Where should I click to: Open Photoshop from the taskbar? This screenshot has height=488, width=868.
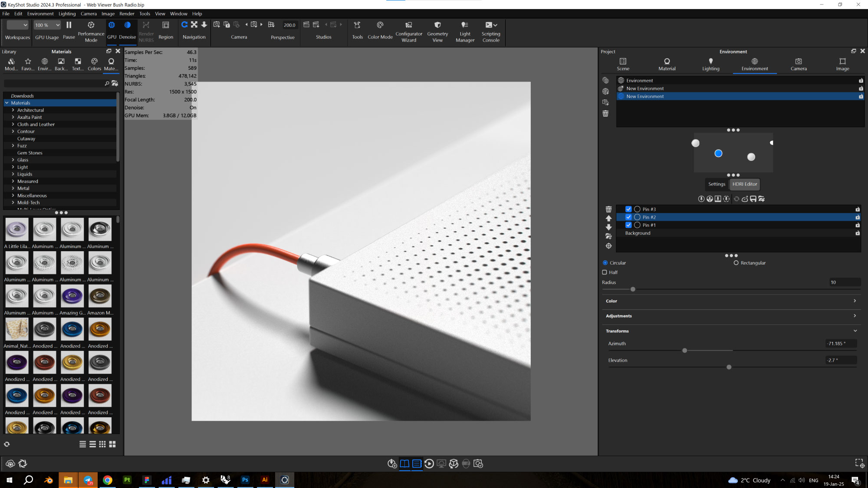point(245,480)
